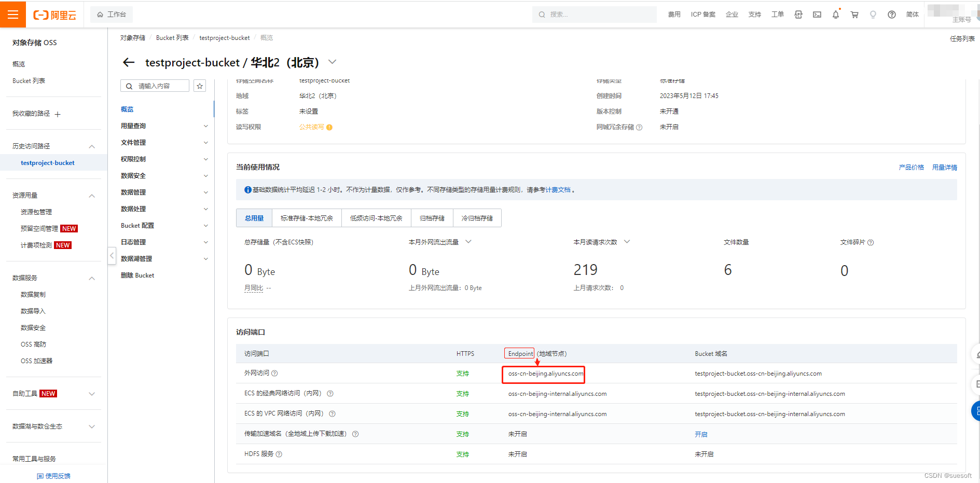
Task: Open 任务列表 task list
Action: click(962, 38)
